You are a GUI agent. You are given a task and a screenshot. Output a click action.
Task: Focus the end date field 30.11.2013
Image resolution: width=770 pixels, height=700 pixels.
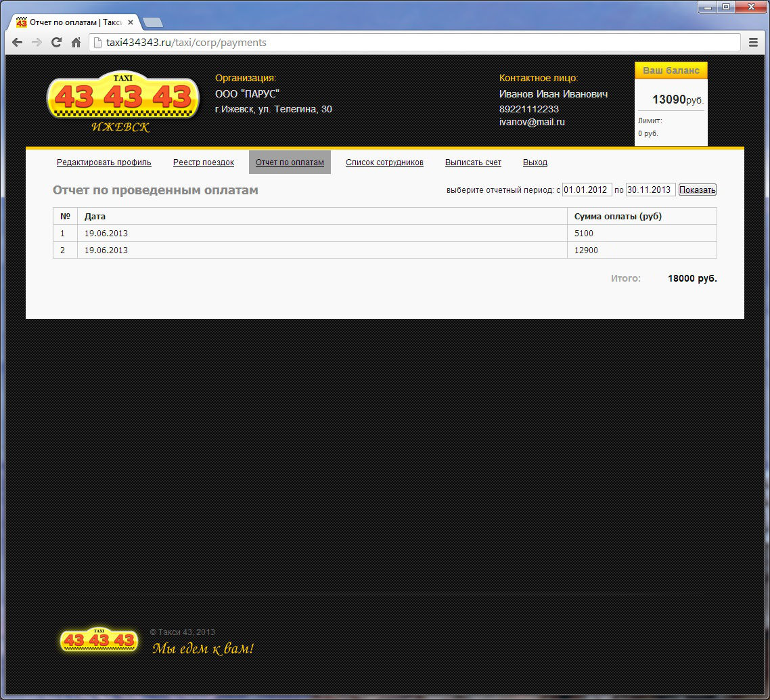click(x=650, y=190)
